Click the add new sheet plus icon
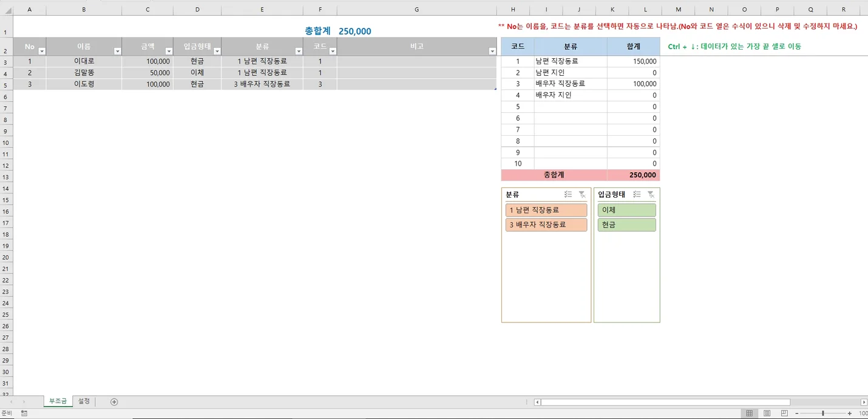This screenshot has width=868, height=419. pos(114,402)
